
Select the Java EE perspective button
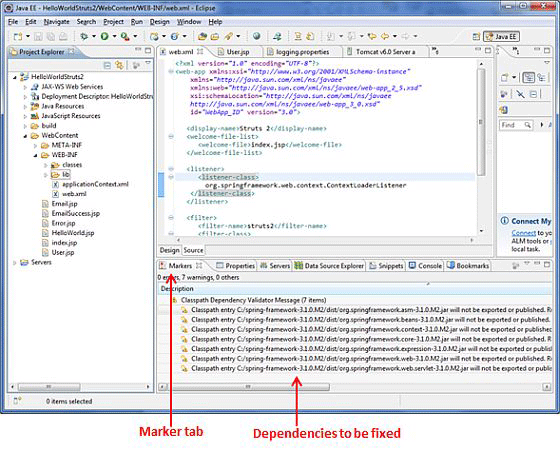[x=501, y=36]
